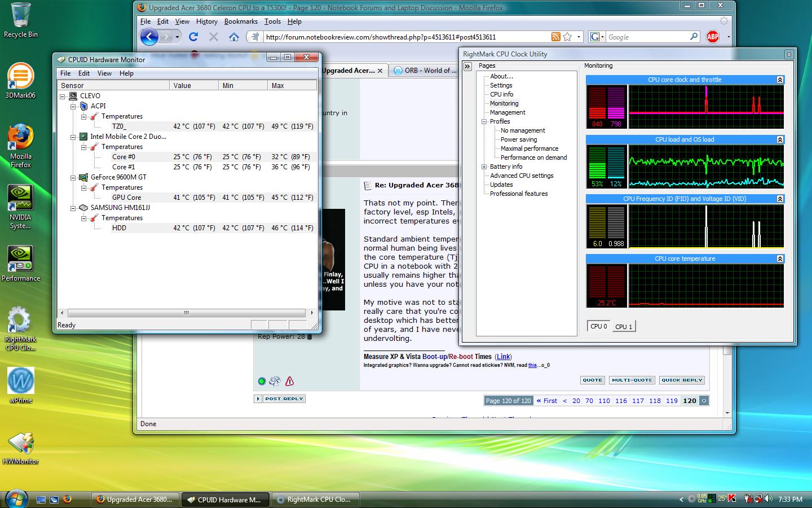Click the RSS feed icon in address bar
The width and height of the screenshot is (812, 508).
coord(556,37)
